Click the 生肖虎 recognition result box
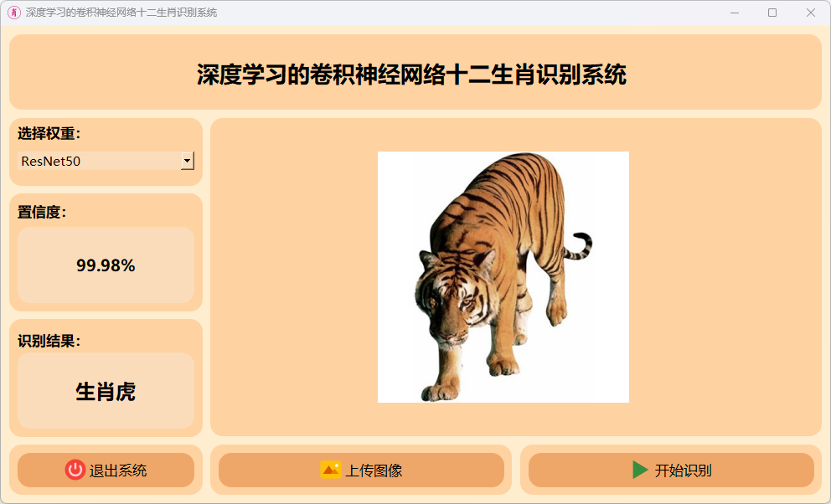This screenshot has height=504, width=831. pyautogui.click(x=106, y=391)
